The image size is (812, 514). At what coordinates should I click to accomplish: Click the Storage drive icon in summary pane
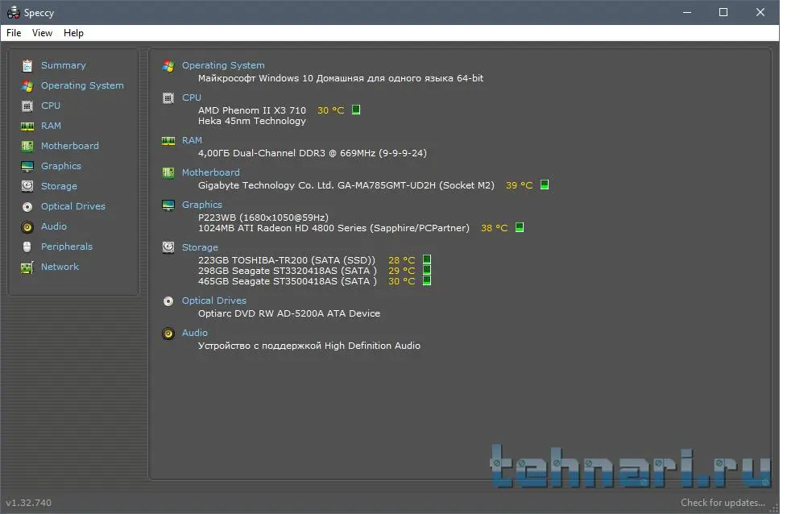pyautogui.click(x=168, y=247)
